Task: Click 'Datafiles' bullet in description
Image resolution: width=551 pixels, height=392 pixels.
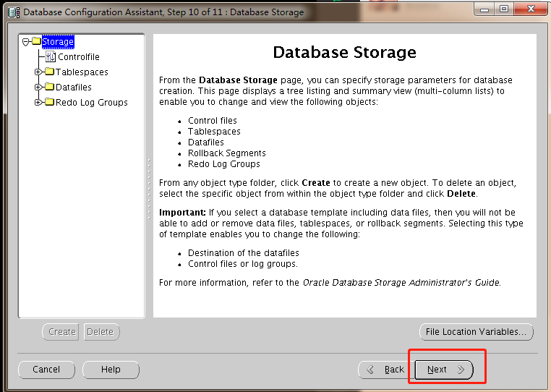Action: pos(206,142)
